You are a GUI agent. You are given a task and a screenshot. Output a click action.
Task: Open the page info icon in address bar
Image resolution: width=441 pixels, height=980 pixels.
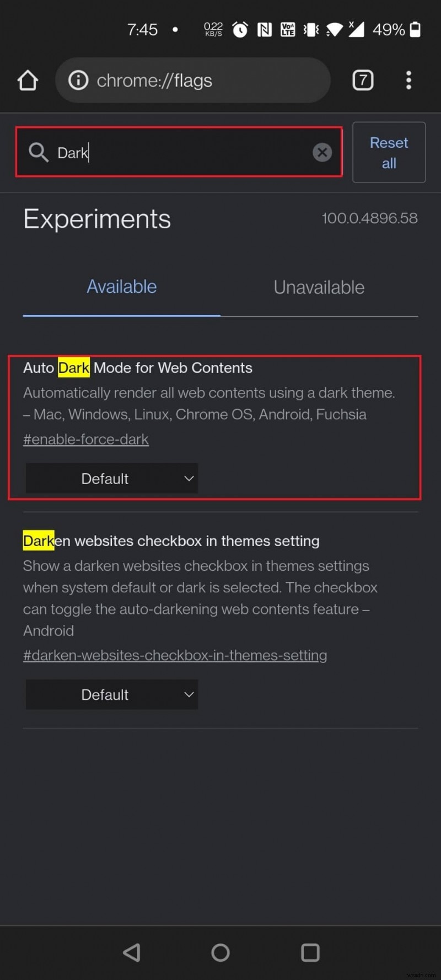coord(78,80)
